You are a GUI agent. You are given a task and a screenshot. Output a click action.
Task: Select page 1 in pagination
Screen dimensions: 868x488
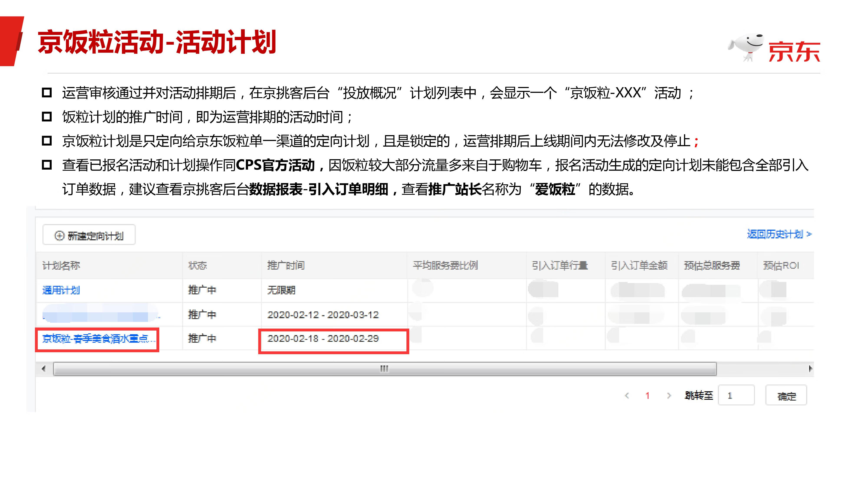pos(647,395)
